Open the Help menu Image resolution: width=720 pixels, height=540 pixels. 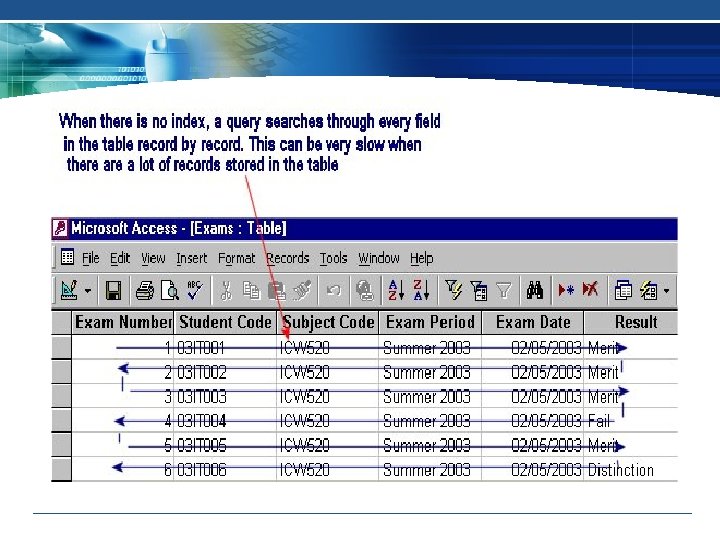point(422,259)
